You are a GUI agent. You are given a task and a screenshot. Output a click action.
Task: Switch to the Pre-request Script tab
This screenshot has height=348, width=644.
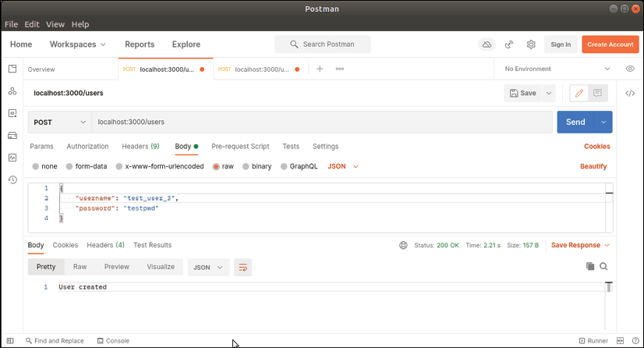[240, 146]
